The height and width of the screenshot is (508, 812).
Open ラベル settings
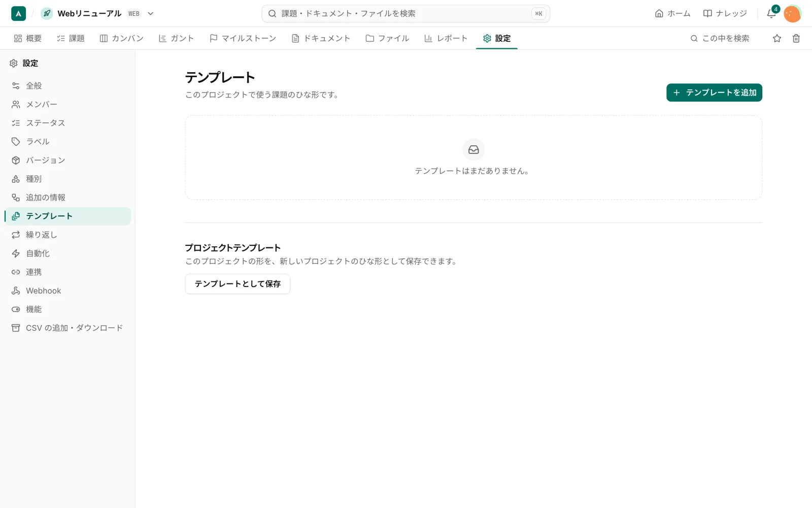(x=67, y=142)
